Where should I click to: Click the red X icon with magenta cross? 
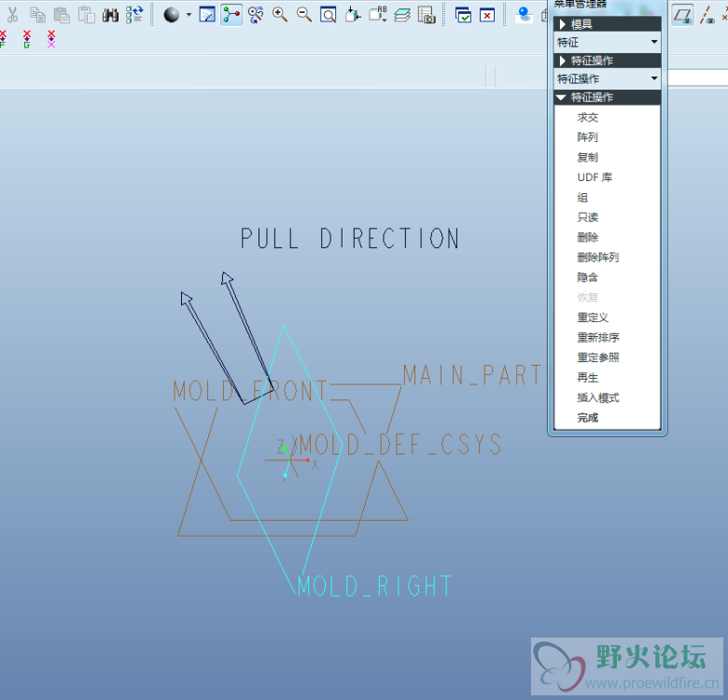51,39
